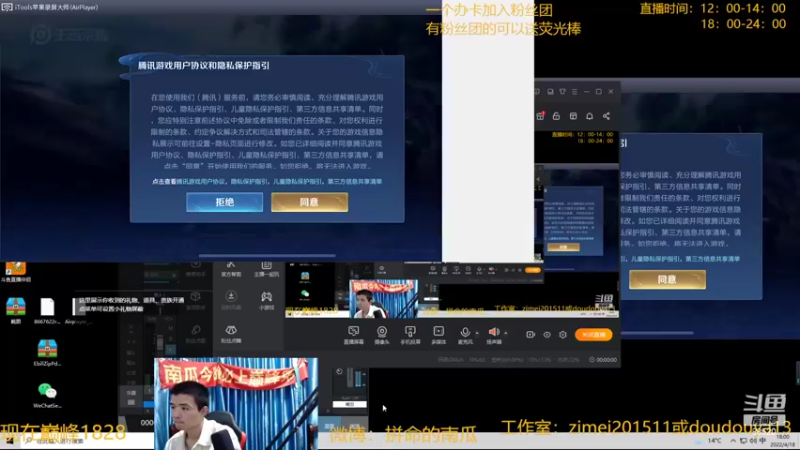800x450 pixels.
Task: Click the store icon in streaming toolbar
Action: pyautogui.click(x=573, y=116)
